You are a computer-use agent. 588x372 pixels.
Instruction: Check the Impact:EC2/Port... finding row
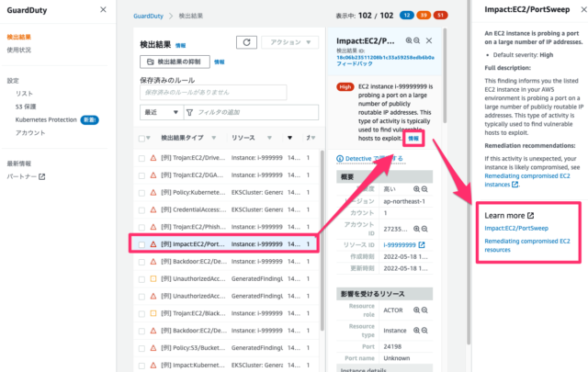click(141, 244)
